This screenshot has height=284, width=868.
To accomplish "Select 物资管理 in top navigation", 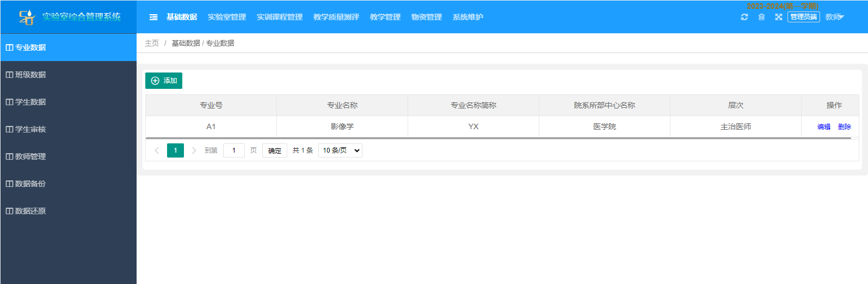I will coord(427,17).
